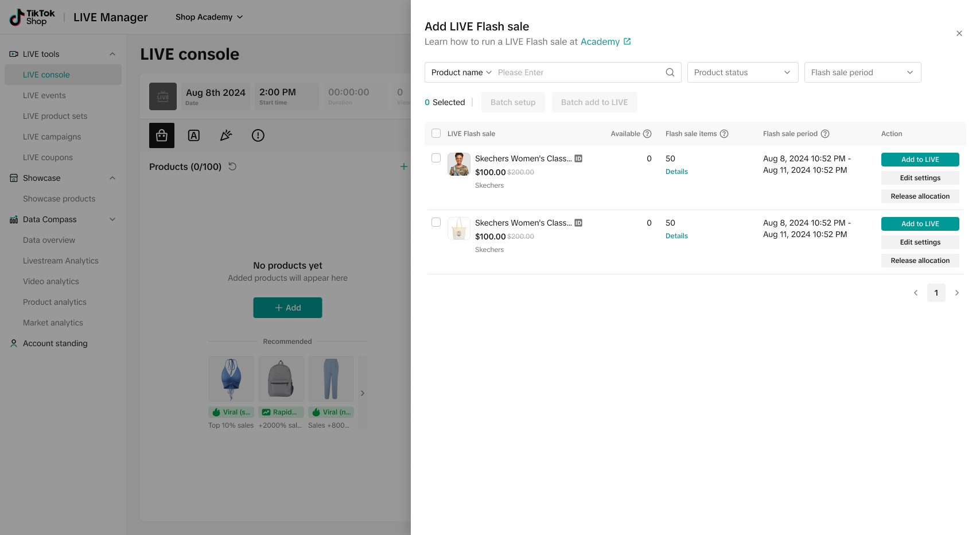Viewport: 980px width, 535px height.
Task: Click the shopping bag products icon
Action: click(162, 135)
